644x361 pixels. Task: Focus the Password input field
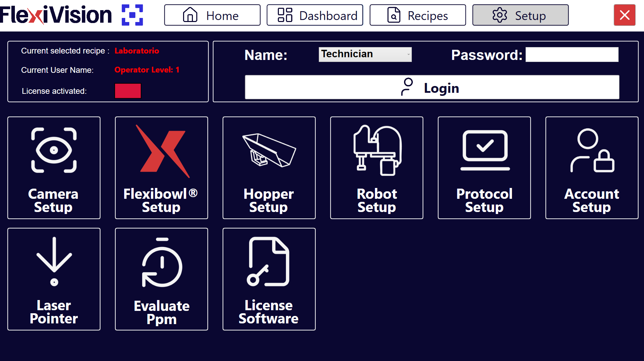[x=572, y=55]
